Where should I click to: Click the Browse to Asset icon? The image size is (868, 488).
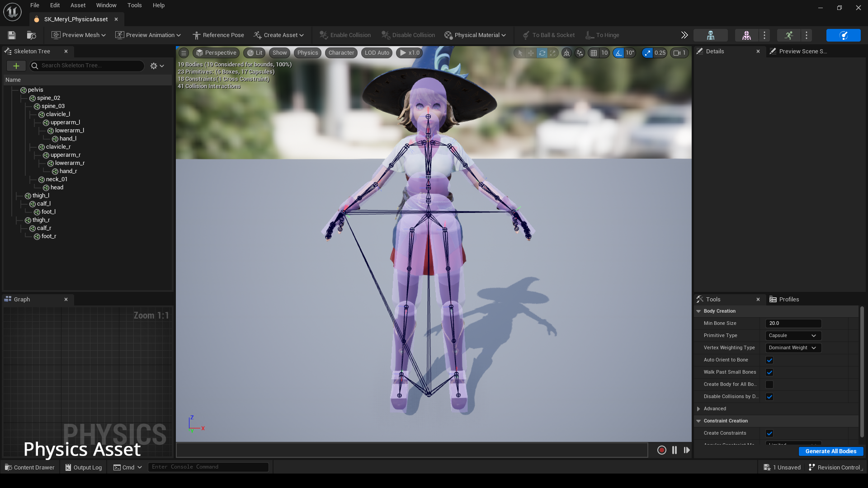click(x=31, y=35)
